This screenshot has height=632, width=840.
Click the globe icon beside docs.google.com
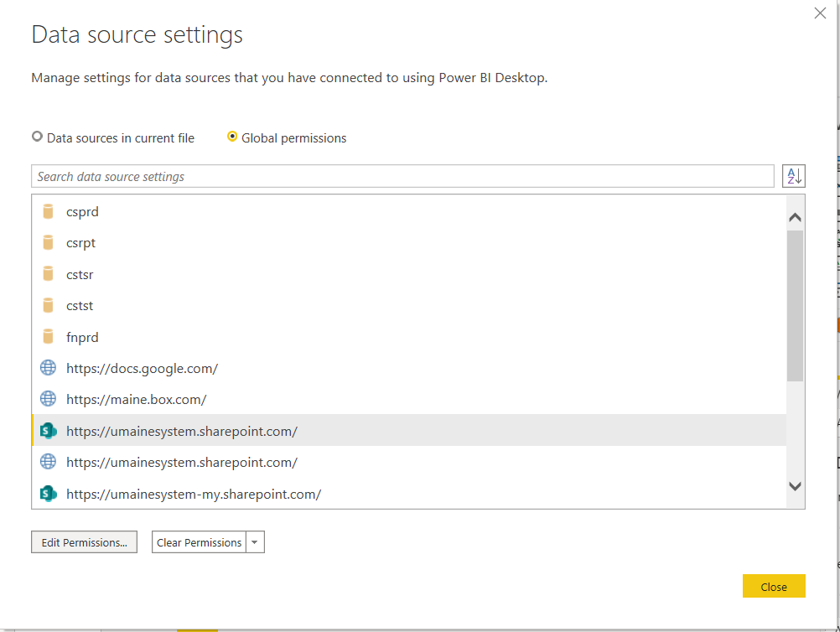pyautogui.click(x=49, y=368)
